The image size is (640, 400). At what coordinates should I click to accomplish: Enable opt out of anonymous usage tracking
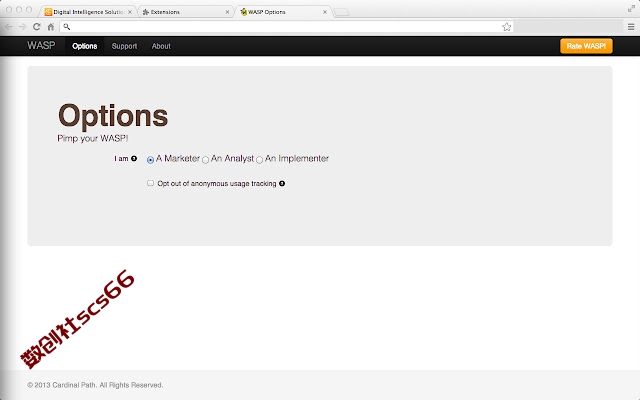pos(150,183)
